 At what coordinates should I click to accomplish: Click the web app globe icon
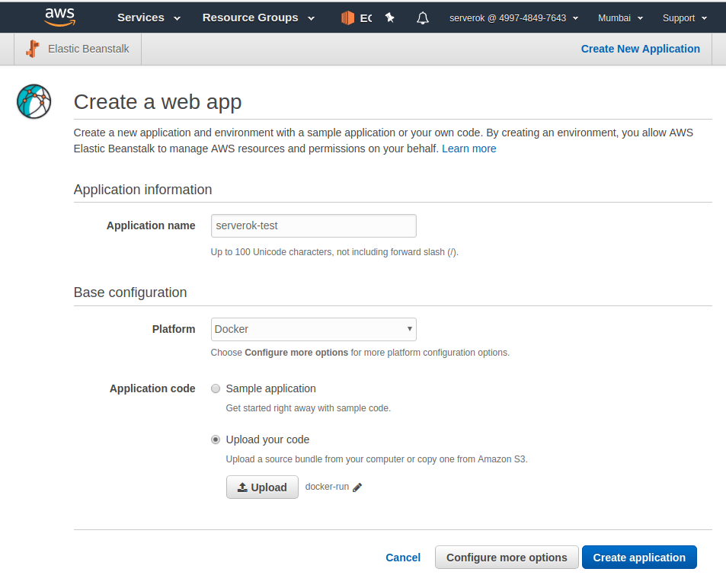point(34,101)
